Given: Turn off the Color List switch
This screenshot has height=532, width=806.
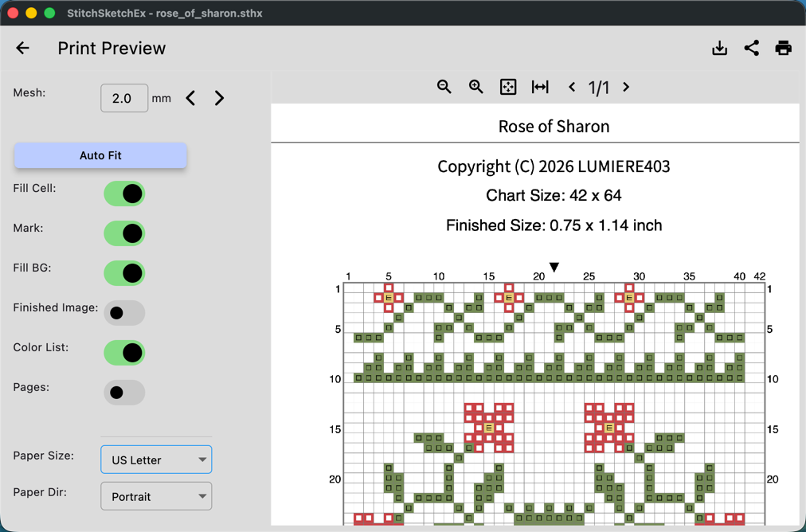Looking at the screenshot, I should point(124,353).
